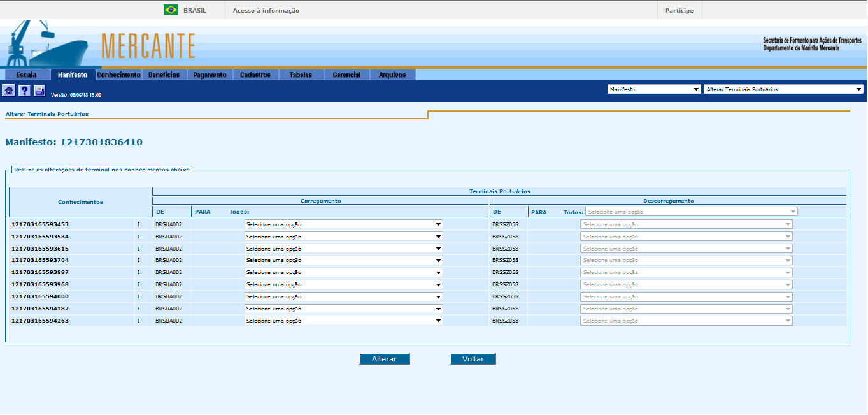Click the Voltar button
This screenshot has height=415, width=868.
473,359
